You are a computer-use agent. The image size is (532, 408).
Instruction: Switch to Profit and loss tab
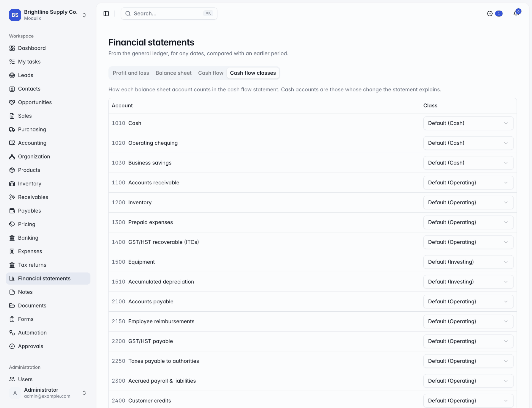(131, 73)
